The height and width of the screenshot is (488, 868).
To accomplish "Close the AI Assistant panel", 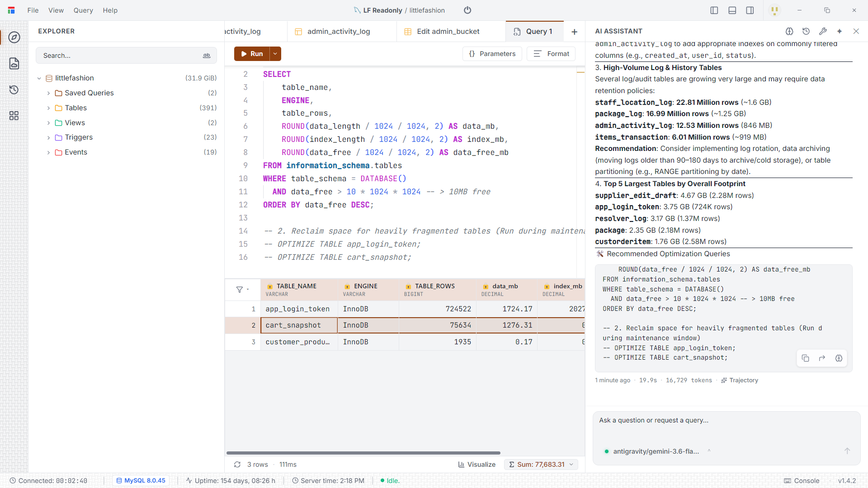I will [x=856, y=31].
